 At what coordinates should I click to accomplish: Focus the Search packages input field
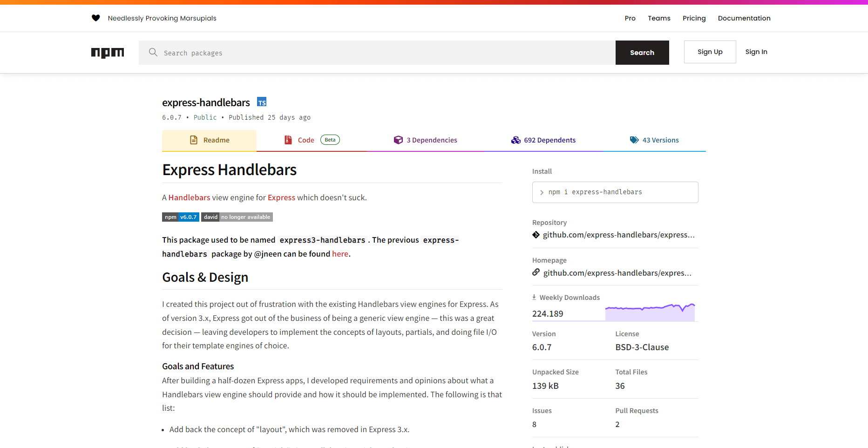(377, 53)
